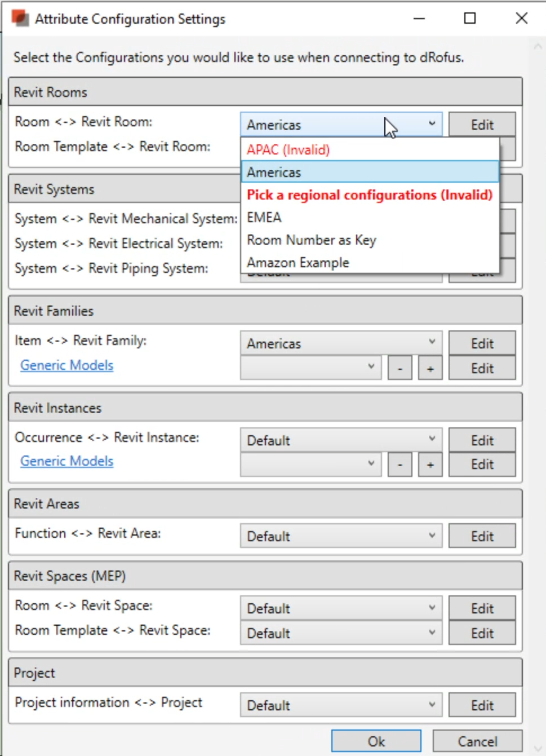This screenshot has width=546, height=756.
Task: Open Generic Models link under Revit Instances
Action: [x=67, y=461]
